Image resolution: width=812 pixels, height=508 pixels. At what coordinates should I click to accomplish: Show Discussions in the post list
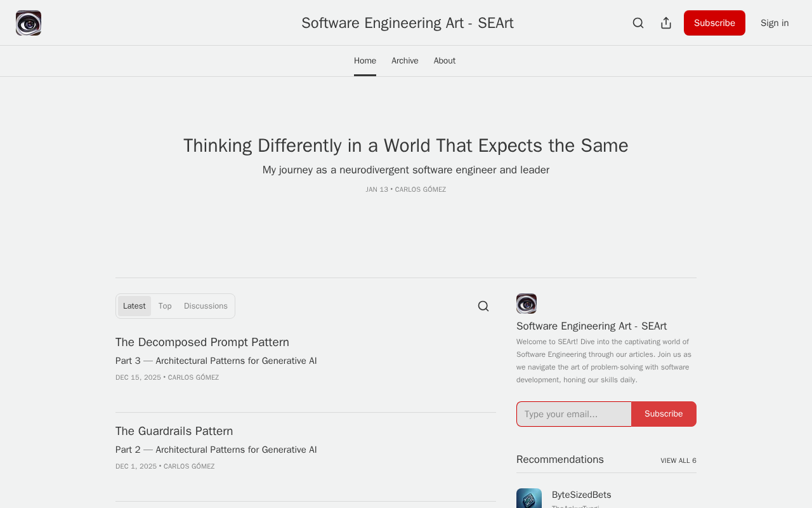click(x=206, y=306)
